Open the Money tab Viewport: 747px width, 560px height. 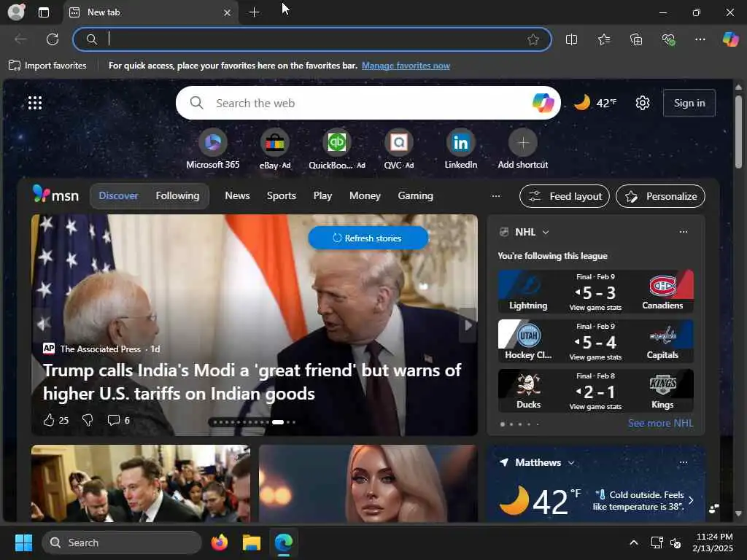(365, 195)
